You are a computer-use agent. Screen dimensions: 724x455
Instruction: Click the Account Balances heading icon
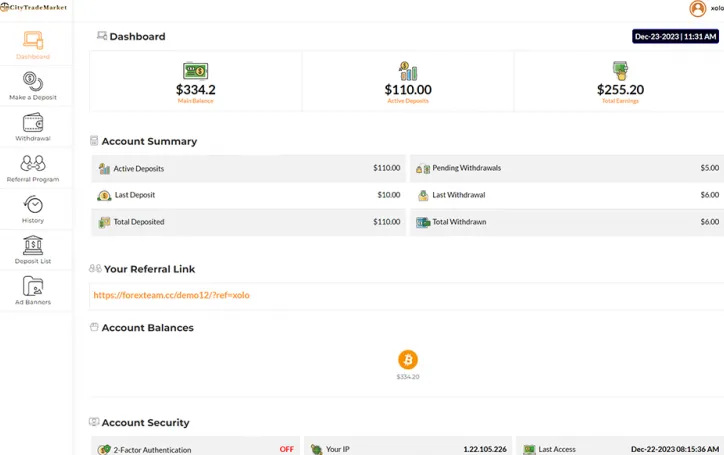[94, 327]
